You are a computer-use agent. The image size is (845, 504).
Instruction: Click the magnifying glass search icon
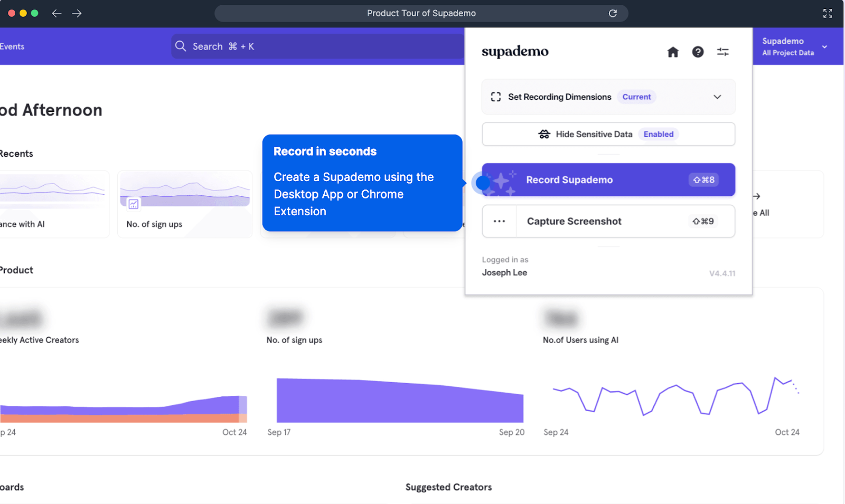click(181, 46)
